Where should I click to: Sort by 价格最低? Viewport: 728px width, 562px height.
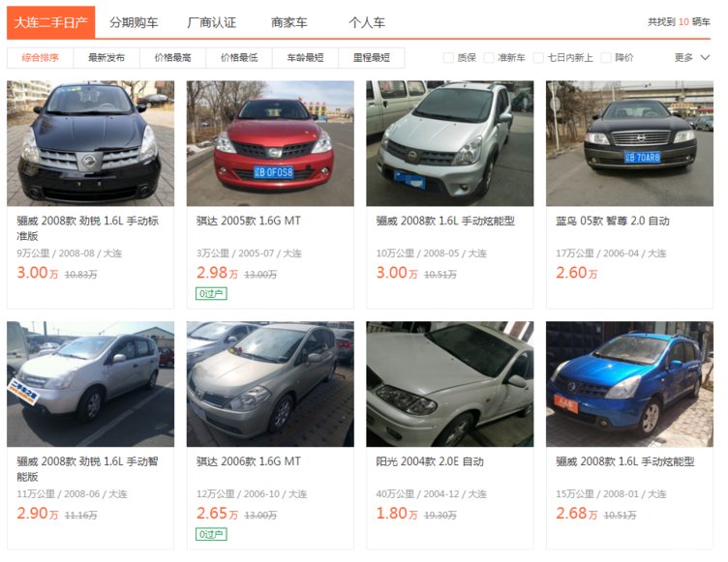(239, 57)
